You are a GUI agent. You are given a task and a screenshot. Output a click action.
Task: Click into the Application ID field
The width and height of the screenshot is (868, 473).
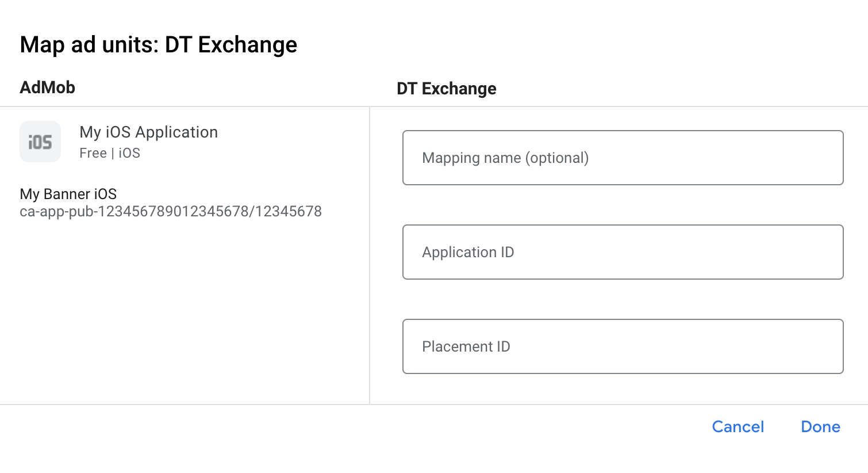point(623,252)
